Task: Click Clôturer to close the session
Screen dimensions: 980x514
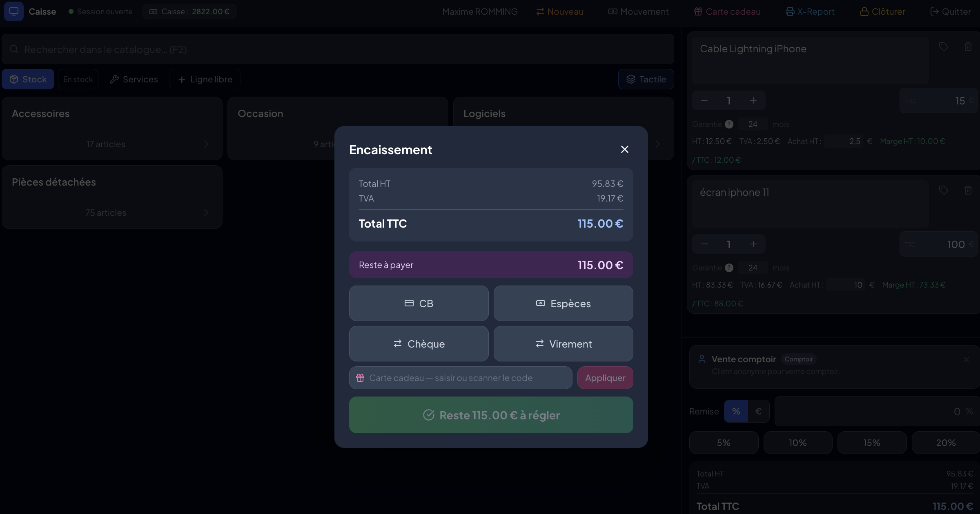Action: tap(882, 11)
